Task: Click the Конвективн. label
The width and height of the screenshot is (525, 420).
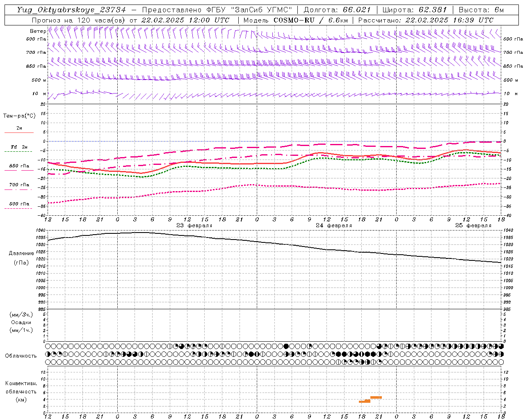Action: click(x=21, y=383)
